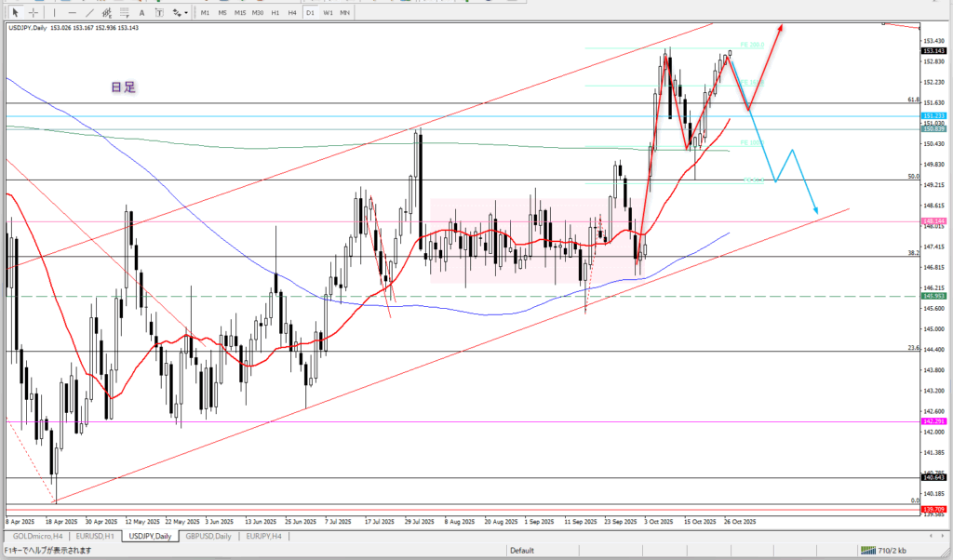The height and width of the screenshot is (560, 953).
Task: Select the MN monthly timeframe
Action: [x=344, y=12]
